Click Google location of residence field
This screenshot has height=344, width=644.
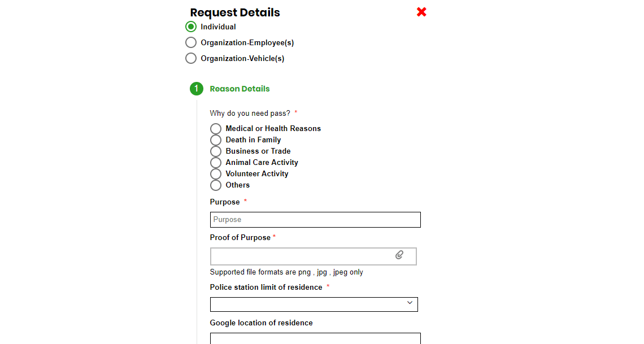coord(315,338)
